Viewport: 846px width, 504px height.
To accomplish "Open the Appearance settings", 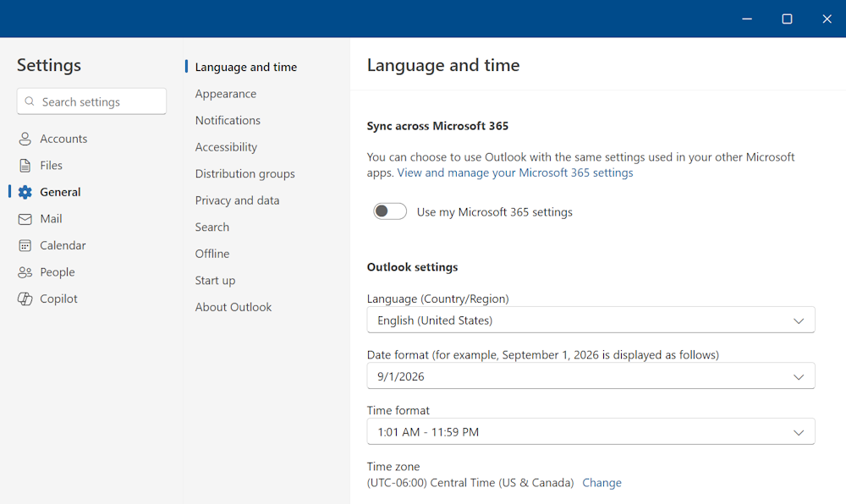I will (226, 94).
